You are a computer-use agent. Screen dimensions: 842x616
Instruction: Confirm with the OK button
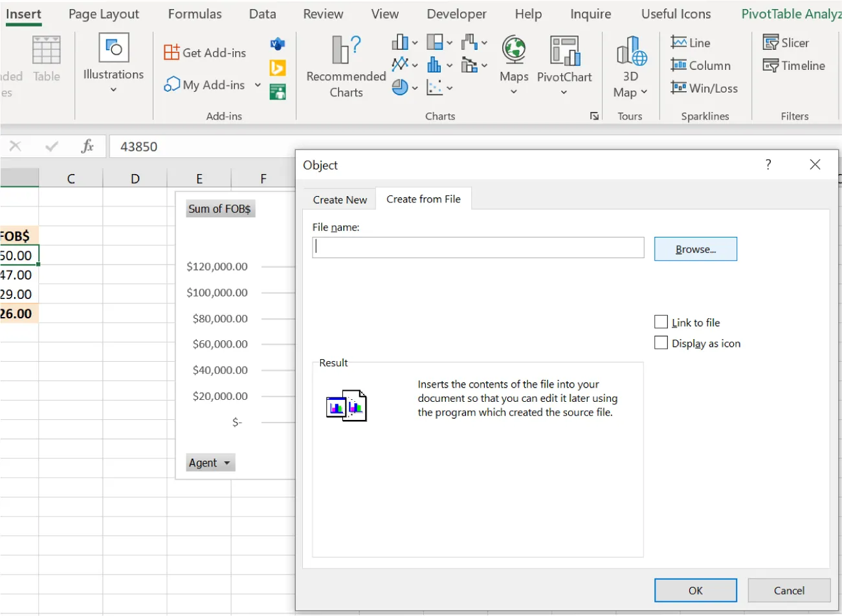(695, 590)
